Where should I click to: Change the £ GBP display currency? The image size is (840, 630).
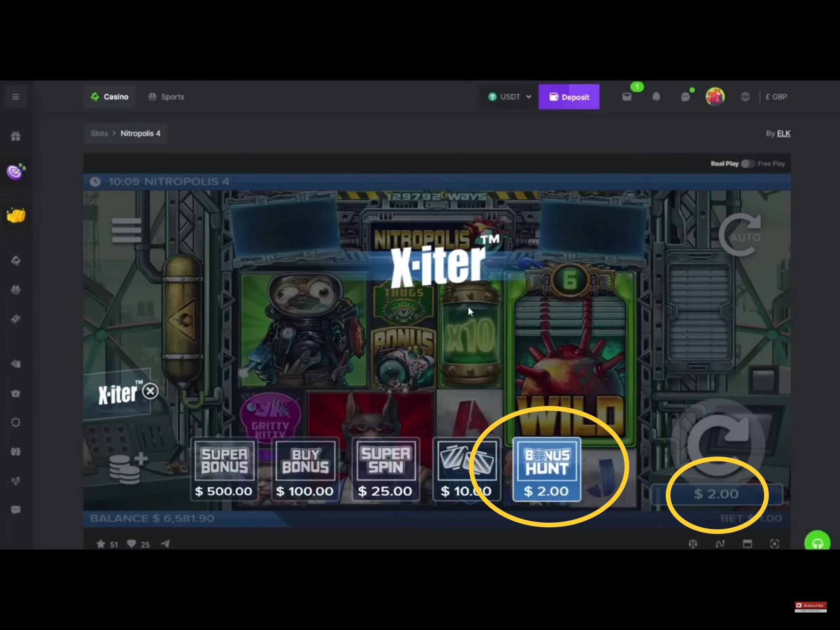point(776,96)
